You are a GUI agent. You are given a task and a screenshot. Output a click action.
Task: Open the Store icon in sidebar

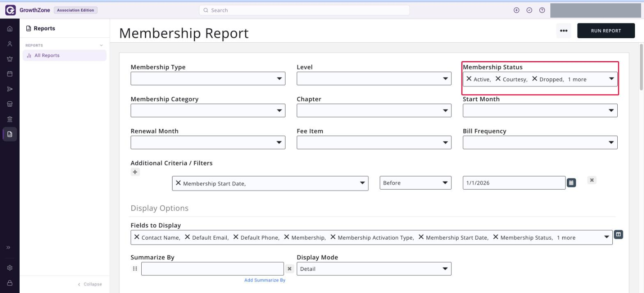tap(10, 104)
